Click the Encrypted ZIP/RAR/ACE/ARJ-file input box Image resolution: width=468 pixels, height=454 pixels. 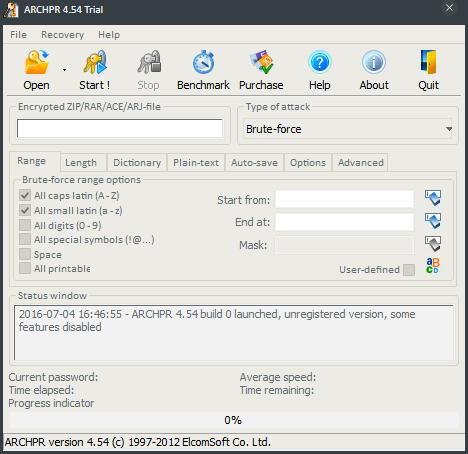120,128
